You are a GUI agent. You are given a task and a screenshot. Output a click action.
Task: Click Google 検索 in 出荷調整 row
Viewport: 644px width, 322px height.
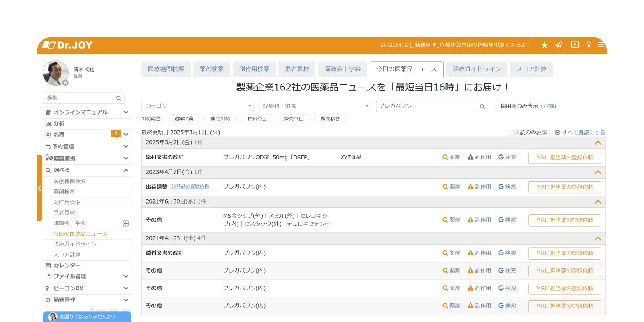click(x=507, y=187)
